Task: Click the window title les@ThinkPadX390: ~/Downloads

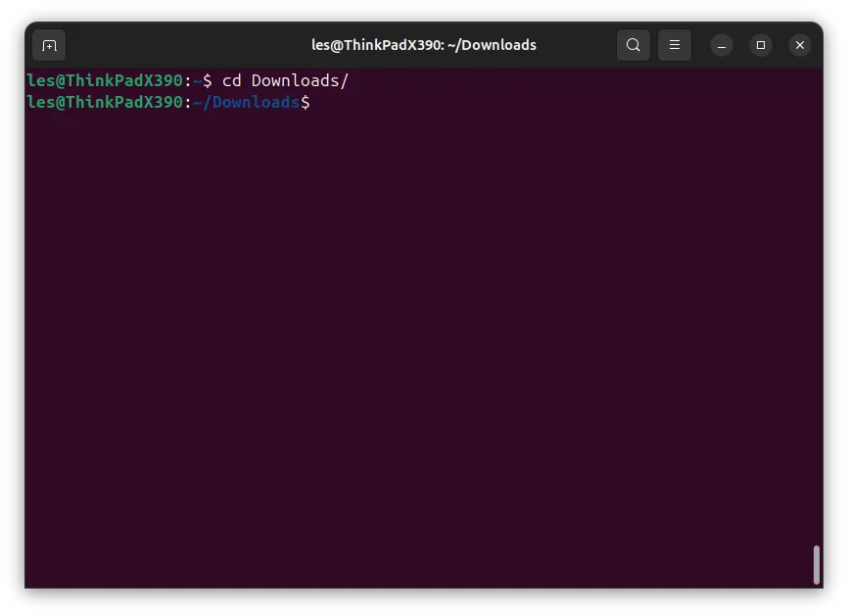Action: tap(424, 45)
